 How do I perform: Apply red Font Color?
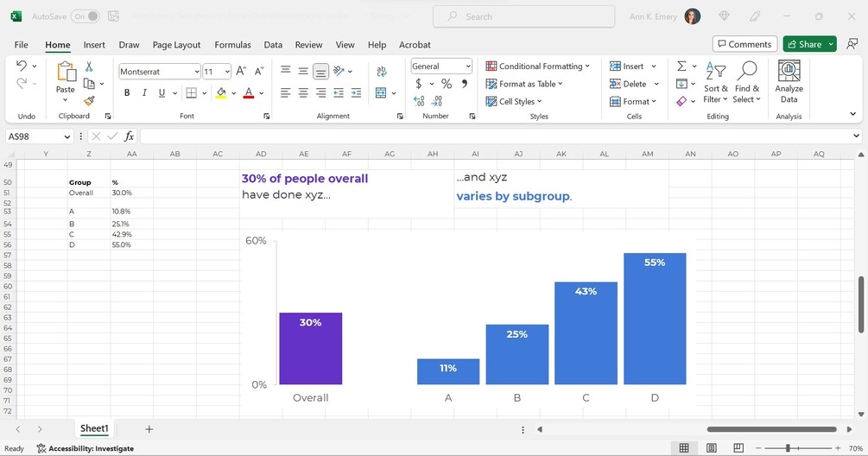tap(249, 93)
